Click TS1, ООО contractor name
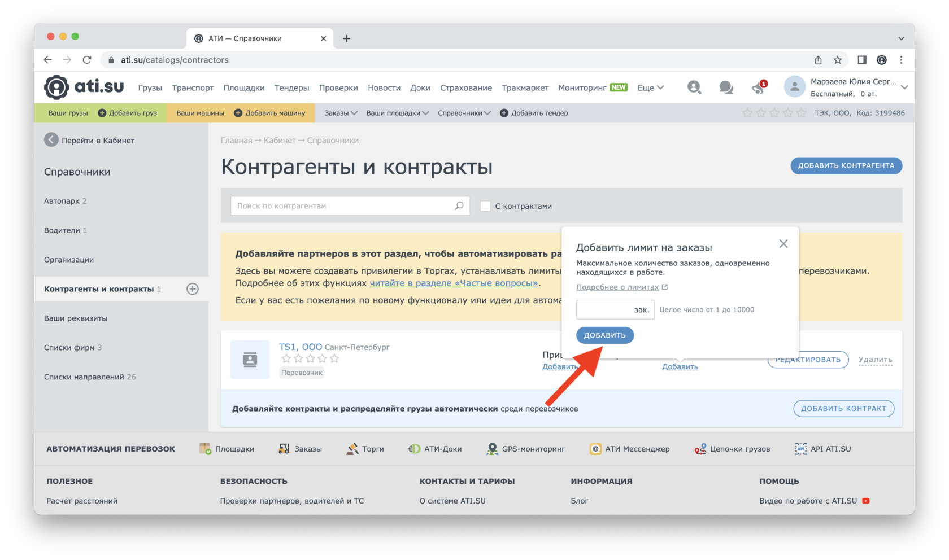 click(301, 347)
